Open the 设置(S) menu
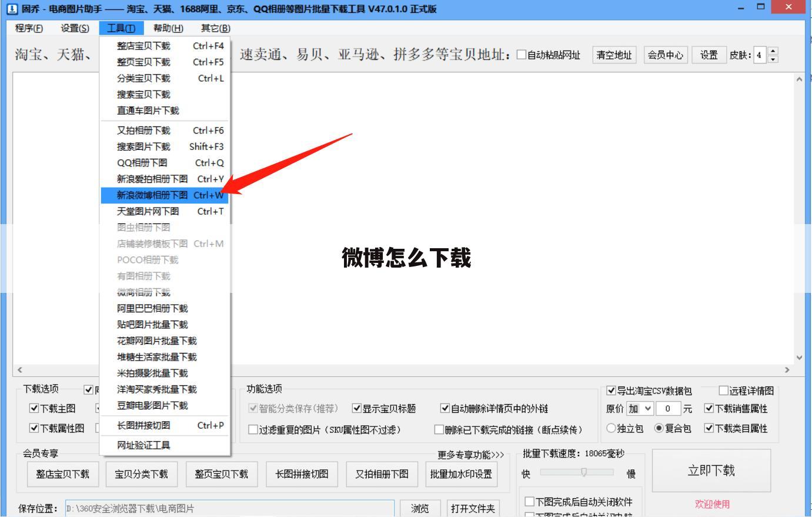 point(75,28)
